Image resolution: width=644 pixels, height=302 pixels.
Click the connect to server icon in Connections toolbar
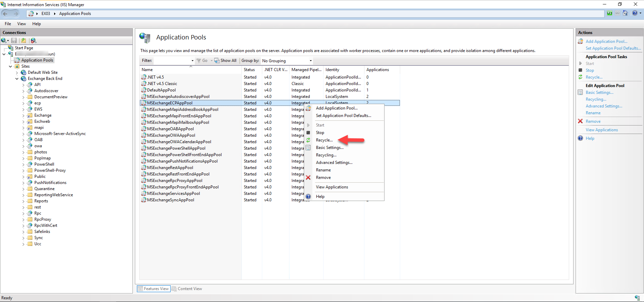4,40
